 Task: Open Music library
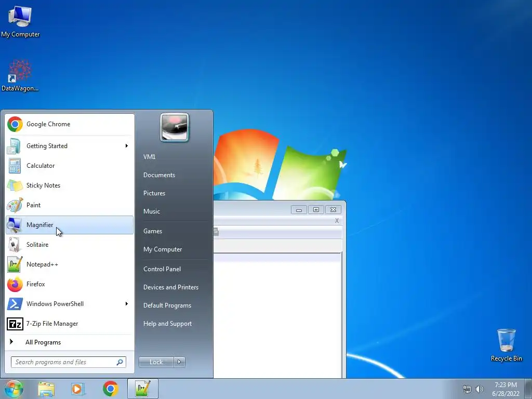(175, 211)
